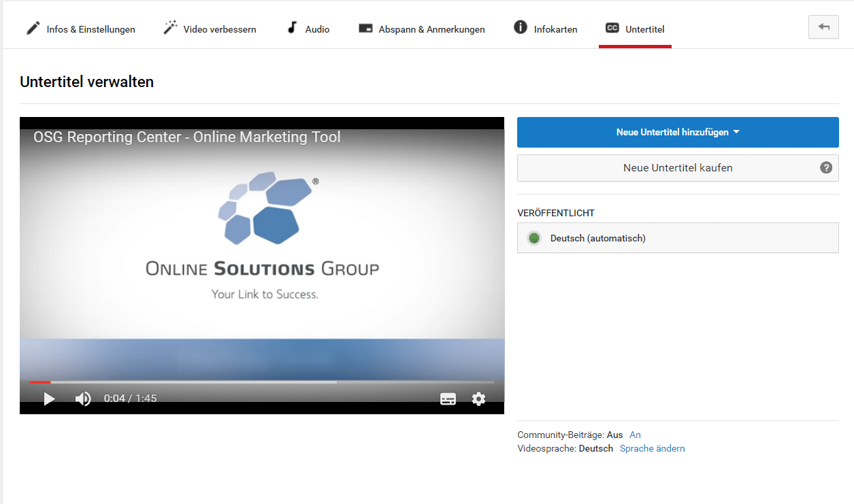Screen dimensions: 854x504
Task: Go to Abspann & Anmerkungen tab
Action: coord(422,29)
